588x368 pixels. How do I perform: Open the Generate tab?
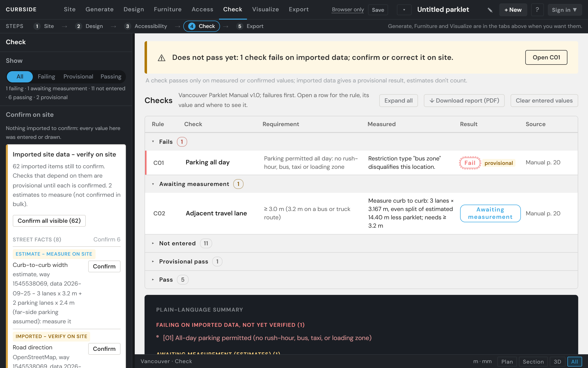99,9
